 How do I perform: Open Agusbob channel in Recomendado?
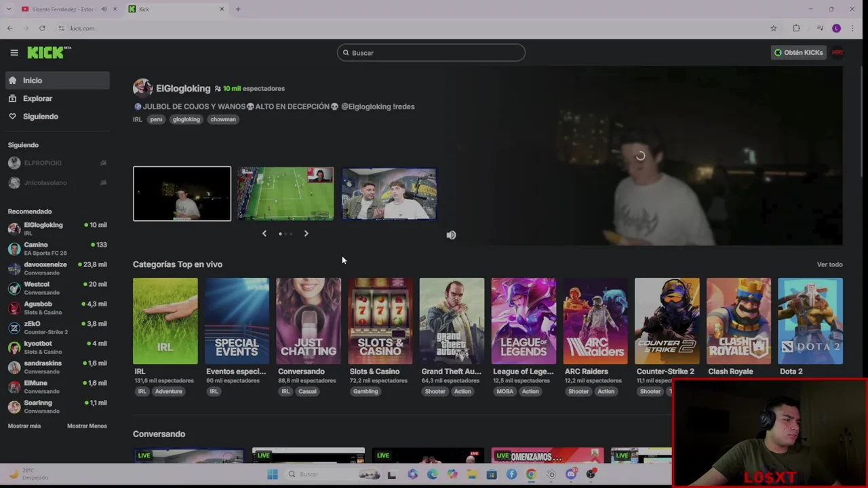(58, 307)
